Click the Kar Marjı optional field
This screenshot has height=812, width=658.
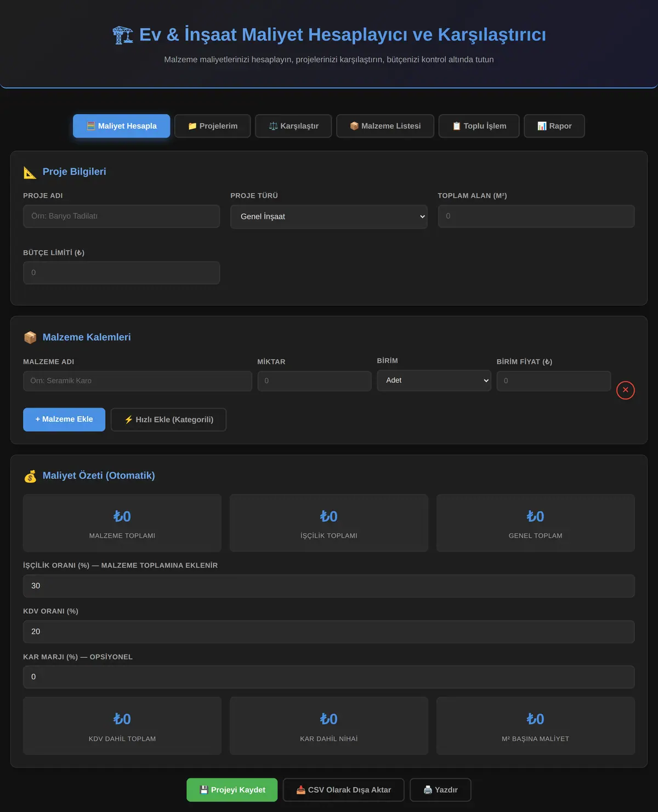point(329,677)
